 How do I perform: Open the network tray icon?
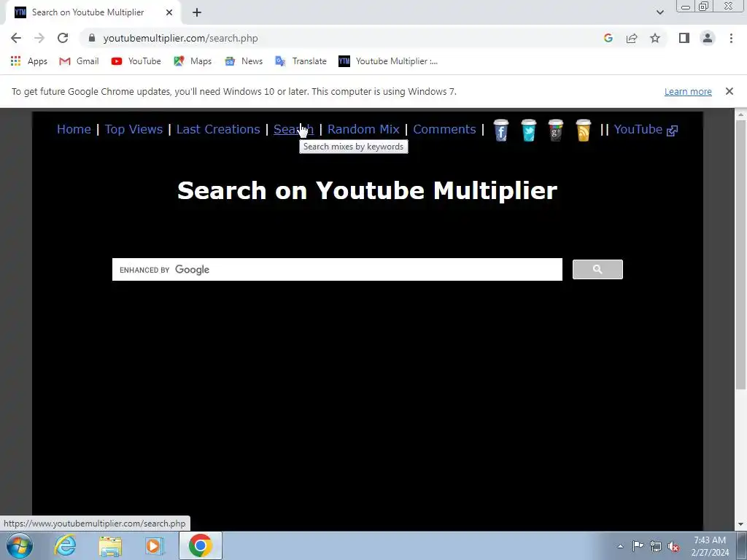click(x=656, y=546)
